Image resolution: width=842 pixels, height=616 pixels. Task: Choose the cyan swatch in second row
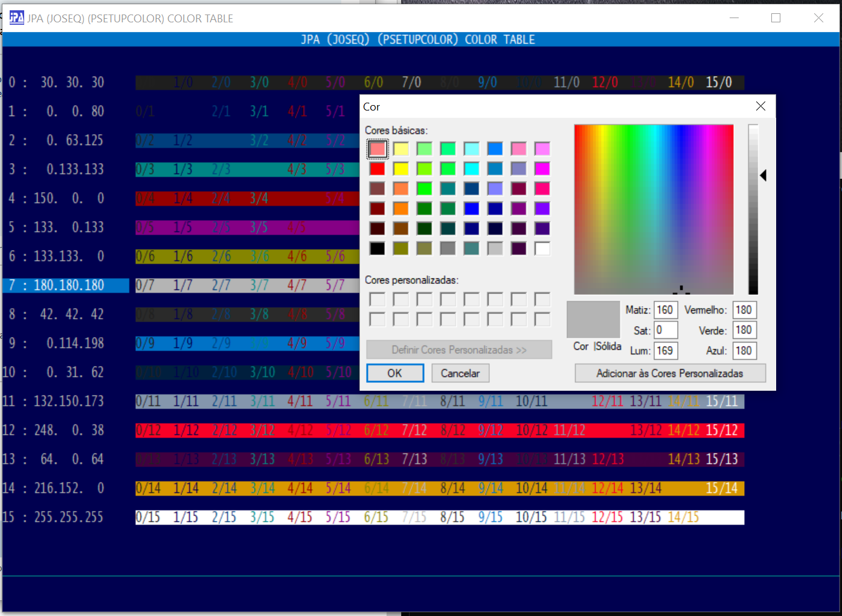(471, 169)
